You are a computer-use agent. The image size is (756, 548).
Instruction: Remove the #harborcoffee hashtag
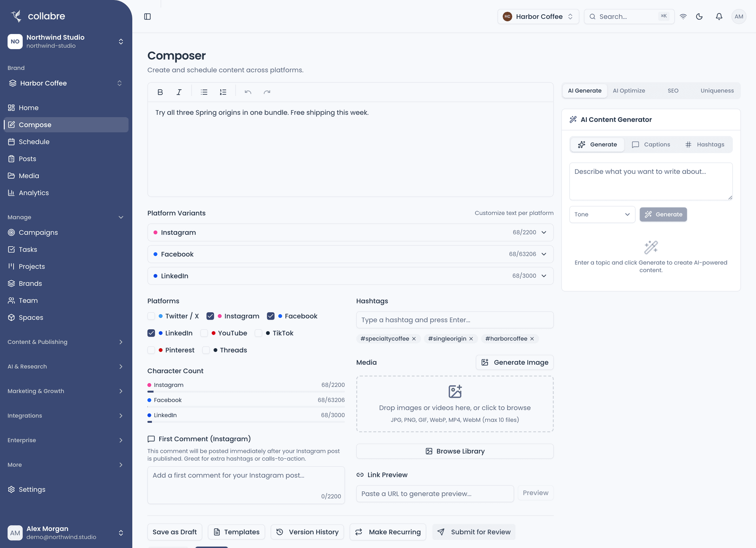point(532,339)
